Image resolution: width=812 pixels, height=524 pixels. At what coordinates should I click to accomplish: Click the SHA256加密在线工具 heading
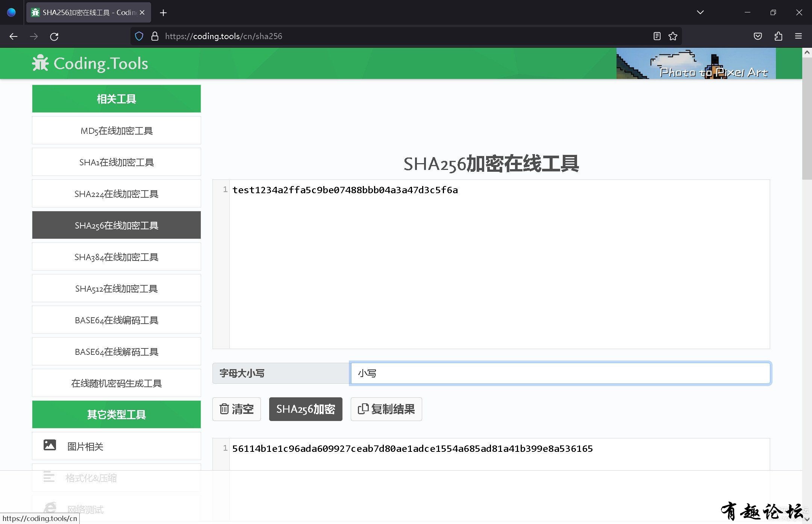(491, 164)
